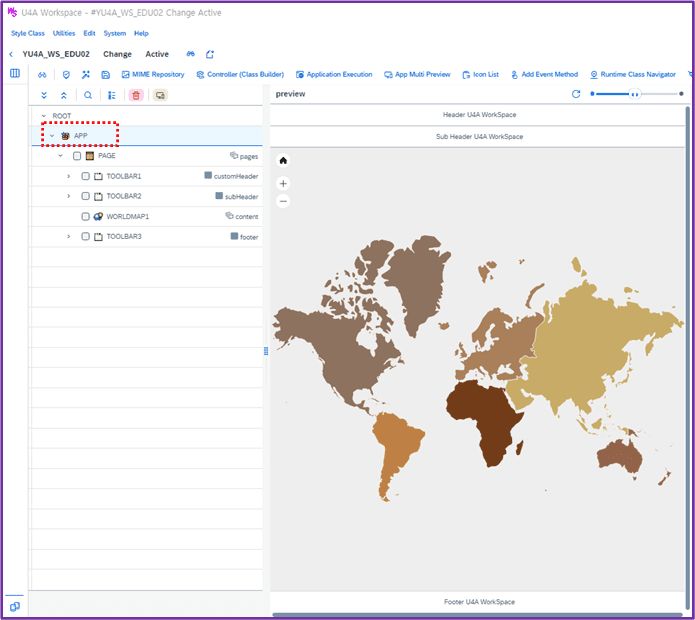
Task: Toggle the side panel layout icon
Action: tap(15, 73)
